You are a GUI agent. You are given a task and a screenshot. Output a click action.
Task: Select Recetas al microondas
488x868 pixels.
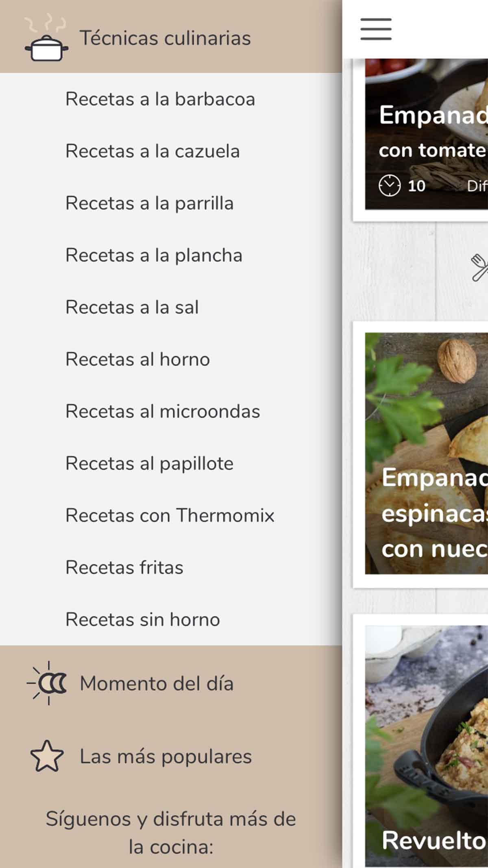(x=163, y=412)
